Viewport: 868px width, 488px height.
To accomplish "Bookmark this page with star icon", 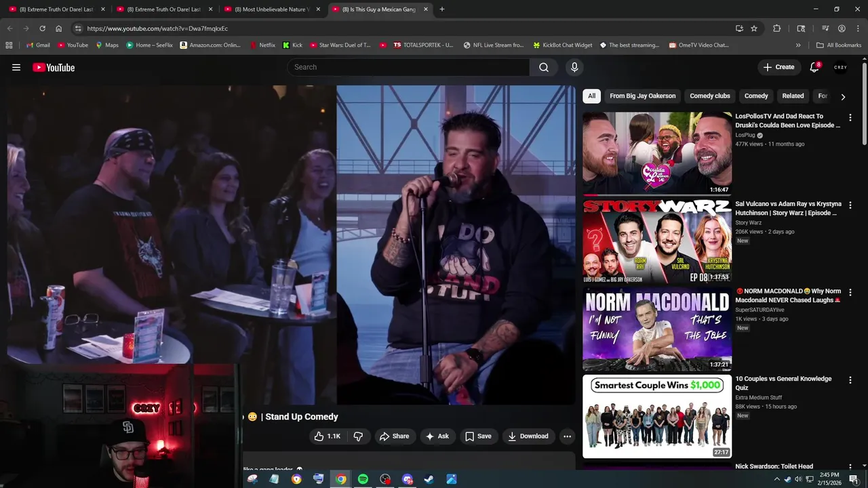I will 754,28.
